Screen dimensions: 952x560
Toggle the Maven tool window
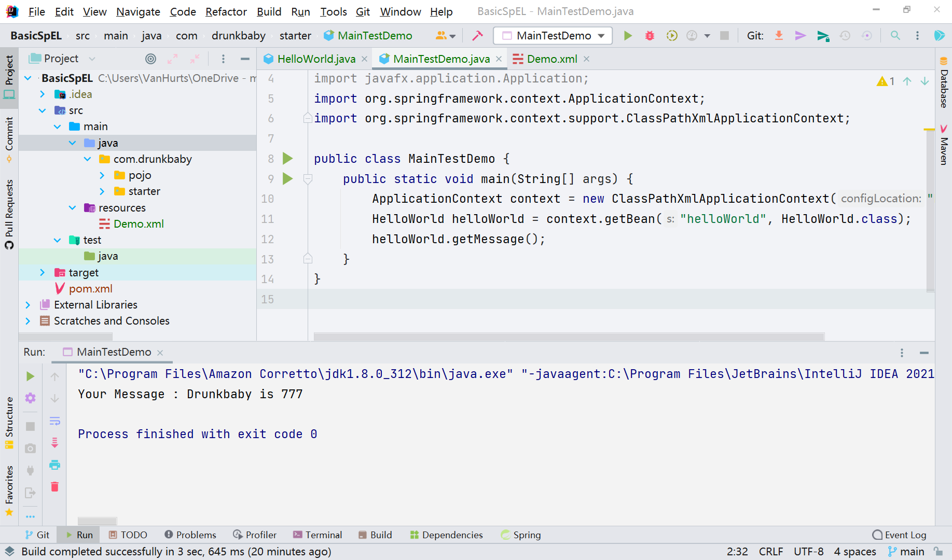944,145
